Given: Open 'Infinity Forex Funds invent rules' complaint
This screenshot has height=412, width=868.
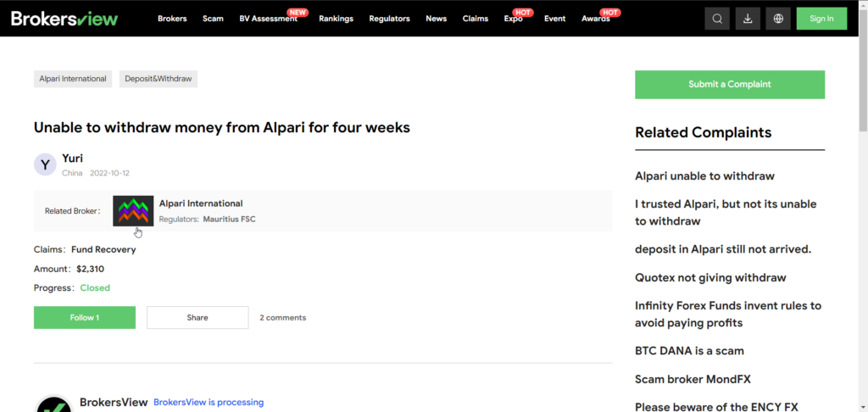Looking at the screenshot, I should click(x=728, y=314).
